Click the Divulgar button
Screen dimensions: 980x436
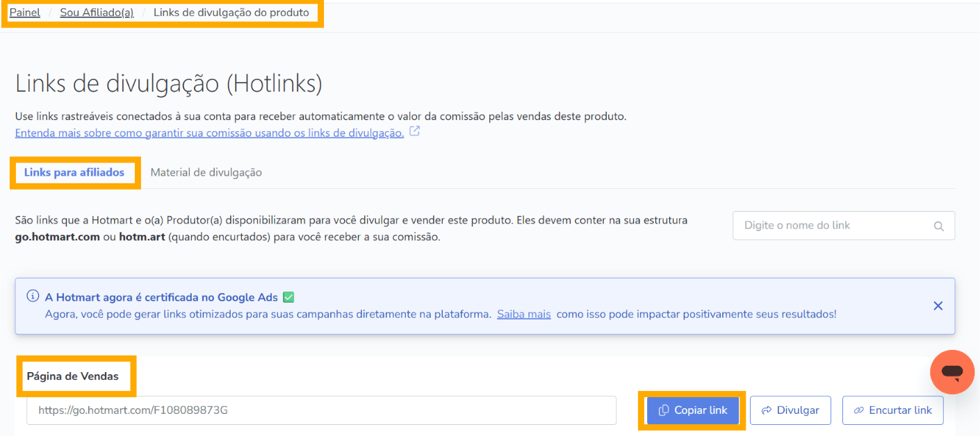(x=790, y=410)
